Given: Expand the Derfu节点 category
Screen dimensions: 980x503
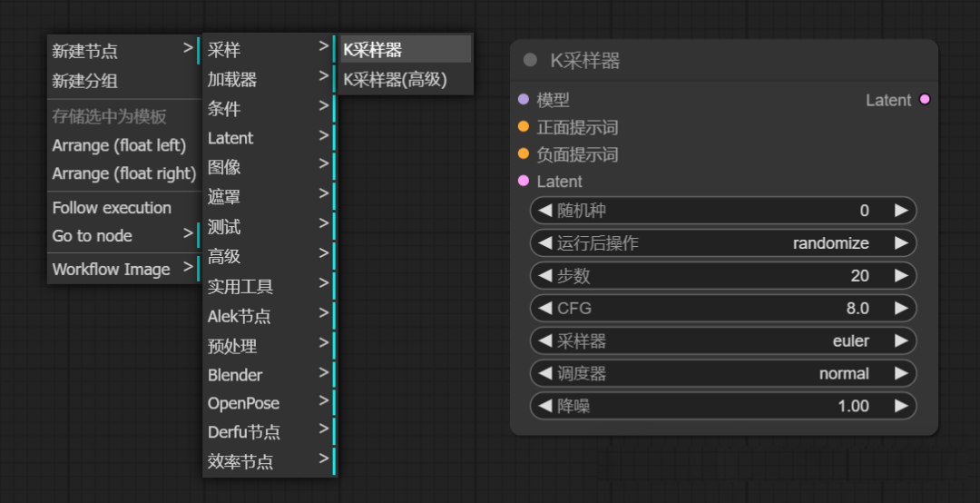Looking at the screenshot, I should click(270, 431).
